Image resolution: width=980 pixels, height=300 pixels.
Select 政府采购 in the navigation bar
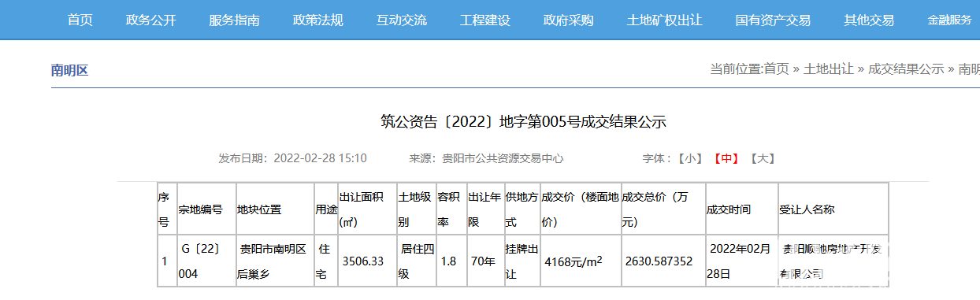tap(569, 20)
